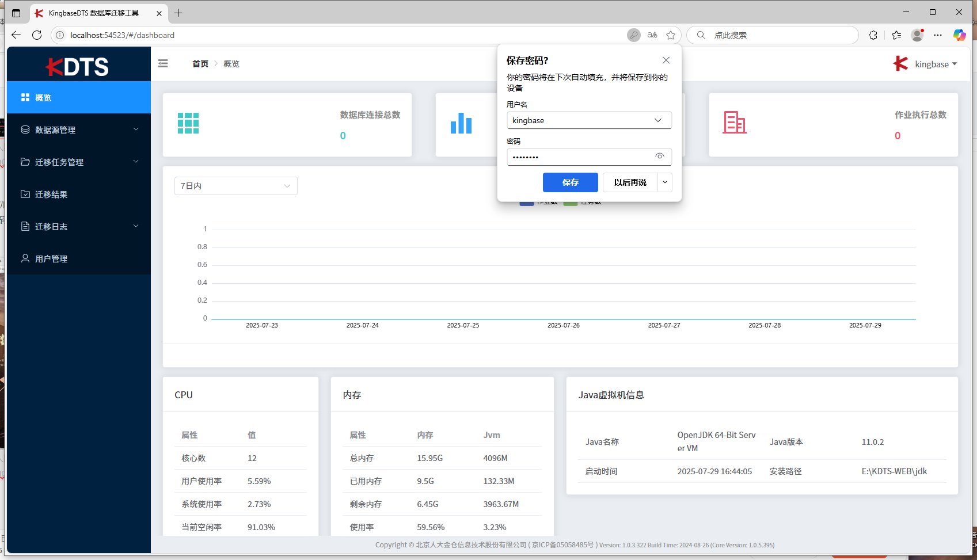The height and width of the screenshot is (560, 977).
Task: Click the 概览 breadcrumb item
Action: tap(231, 64)
